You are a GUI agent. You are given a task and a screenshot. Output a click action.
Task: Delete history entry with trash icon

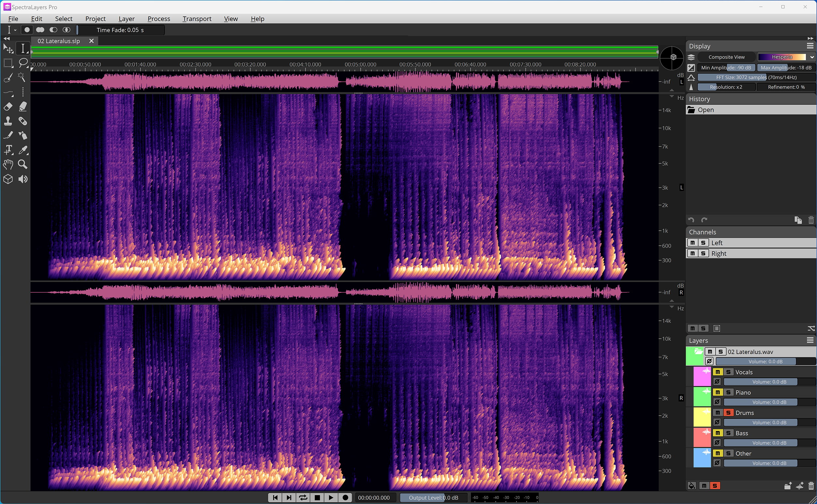[x=811, y=220]
